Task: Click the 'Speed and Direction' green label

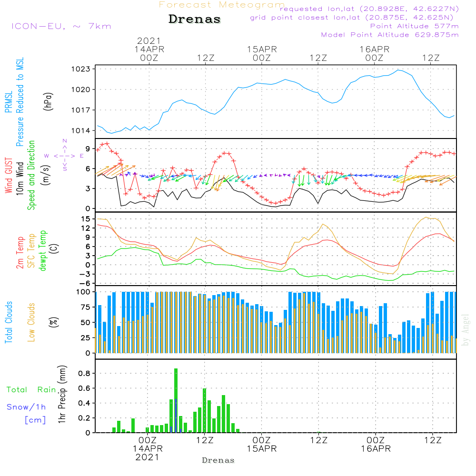Action: coord(31,175)
